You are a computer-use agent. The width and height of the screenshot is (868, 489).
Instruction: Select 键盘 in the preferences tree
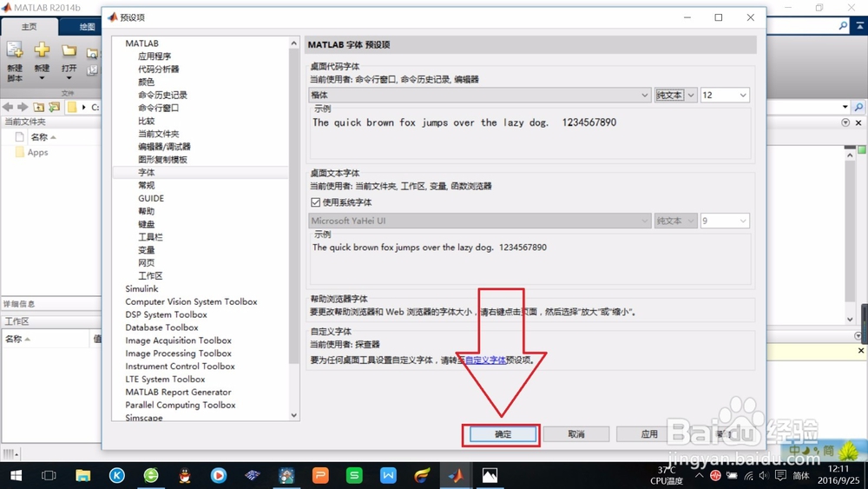(x=146, y=224)
